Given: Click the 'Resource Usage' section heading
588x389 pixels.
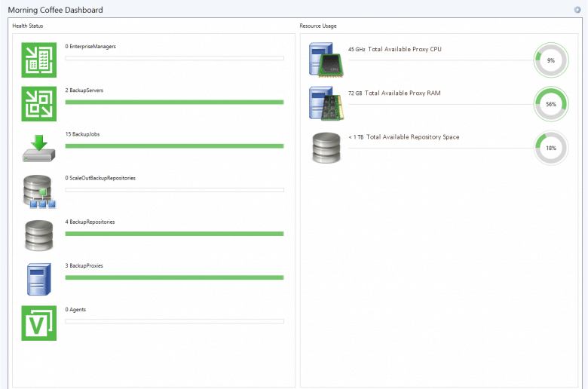Looking at the screenshot, I should (x=318, y=26).
